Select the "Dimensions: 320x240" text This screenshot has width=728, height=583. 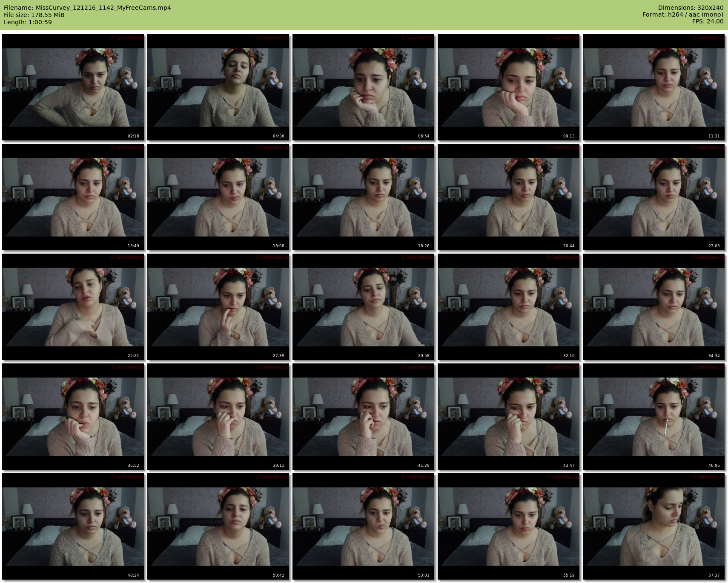click(x=691, y=8)
